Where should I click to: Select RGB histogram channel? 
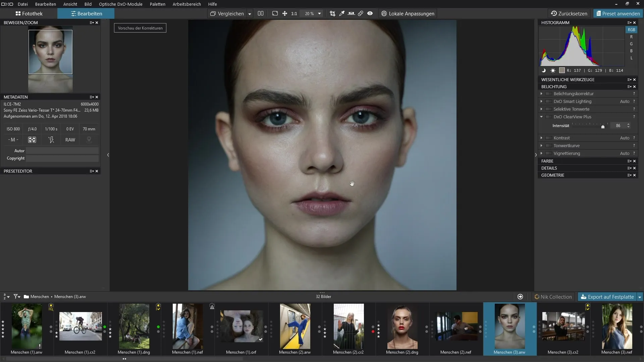(x=631, y=30)
